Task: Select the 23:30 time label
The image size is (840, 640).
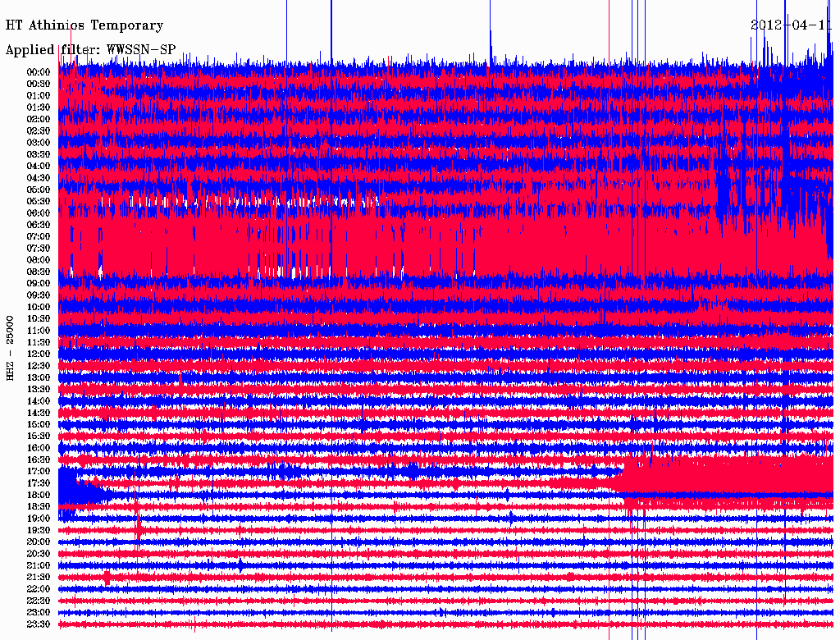Action: click(39, 624)
